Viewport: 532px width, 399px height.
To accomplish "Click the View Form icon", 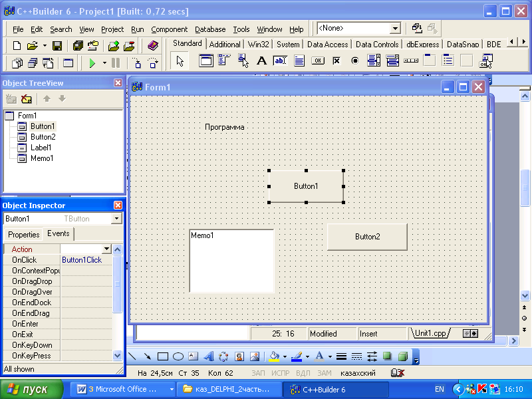I will (33, 63).
